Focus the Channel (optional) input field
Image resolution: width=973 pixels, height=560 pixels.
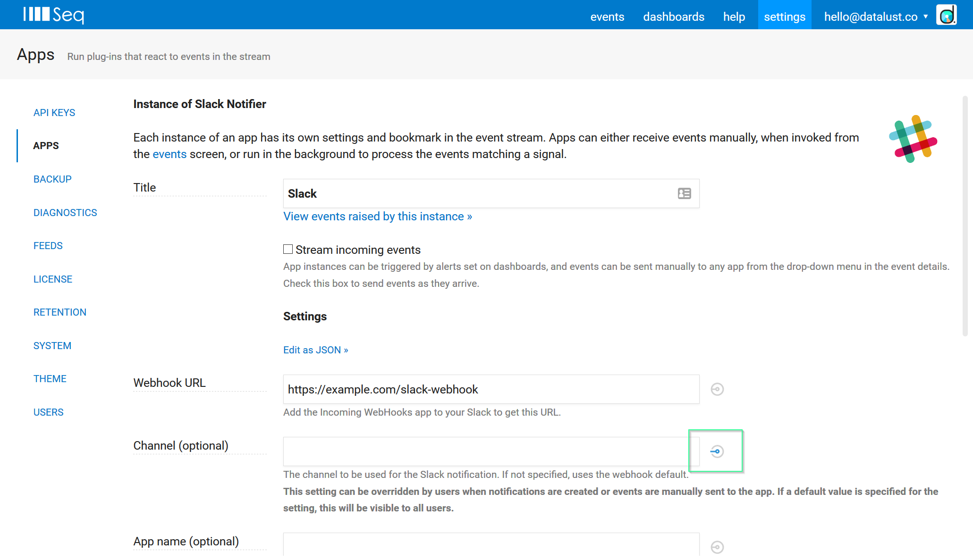(x=491, y=451)
